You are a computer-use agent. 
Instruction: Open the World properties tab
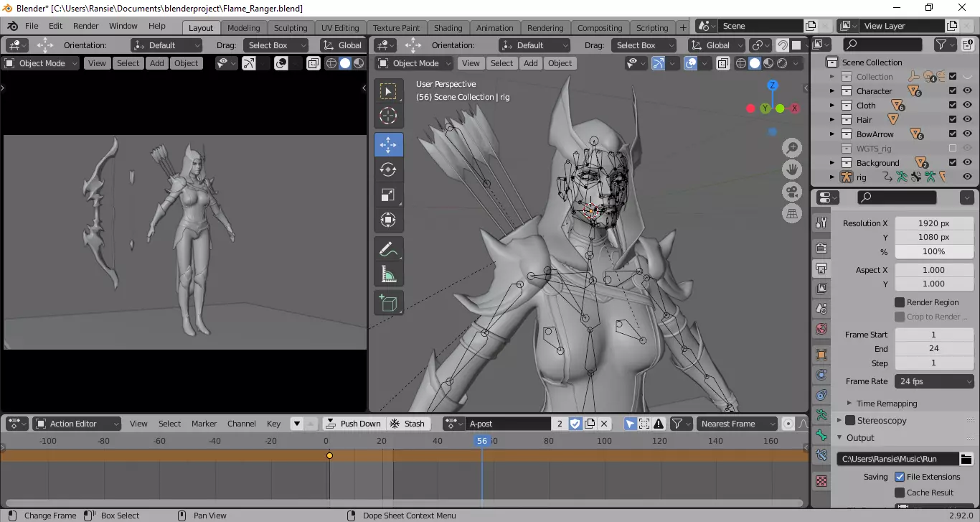pos(821,329)
